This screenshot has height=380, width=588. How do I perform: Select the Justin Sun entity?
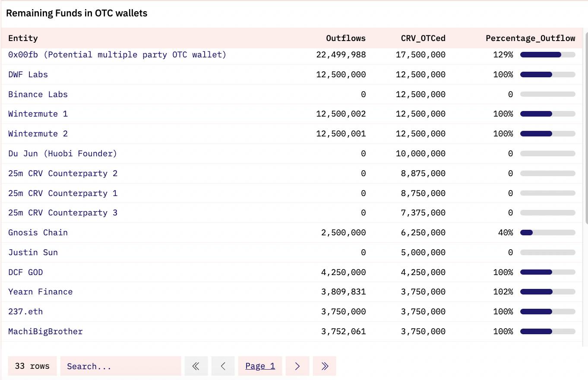(x=33, y=252)
